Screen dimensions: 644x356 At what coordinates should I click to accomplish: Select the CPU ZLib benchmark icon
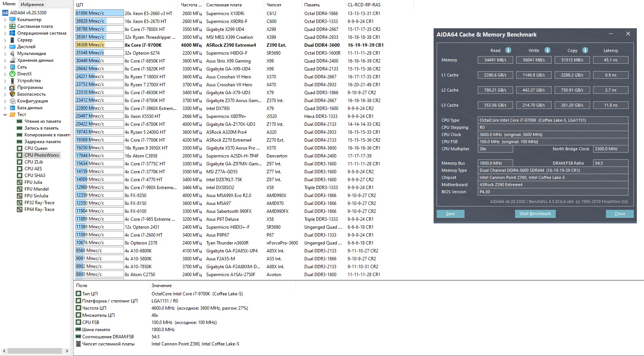[20, 162]
